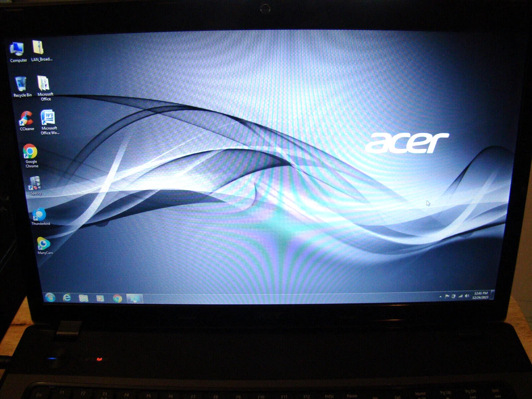Select the Google Chrome desktop shortcut
Screen dimensions: 532x399
[x=31, y=156]
